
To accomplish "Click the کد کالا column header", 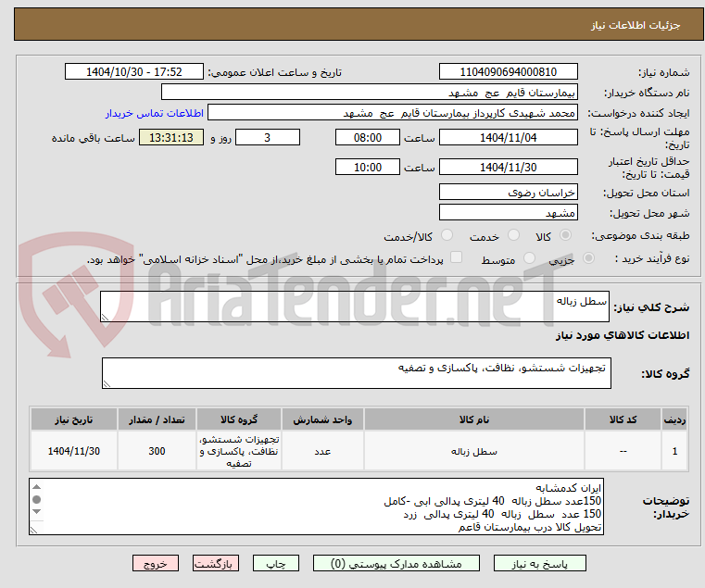I will click(x=623, y=419).
